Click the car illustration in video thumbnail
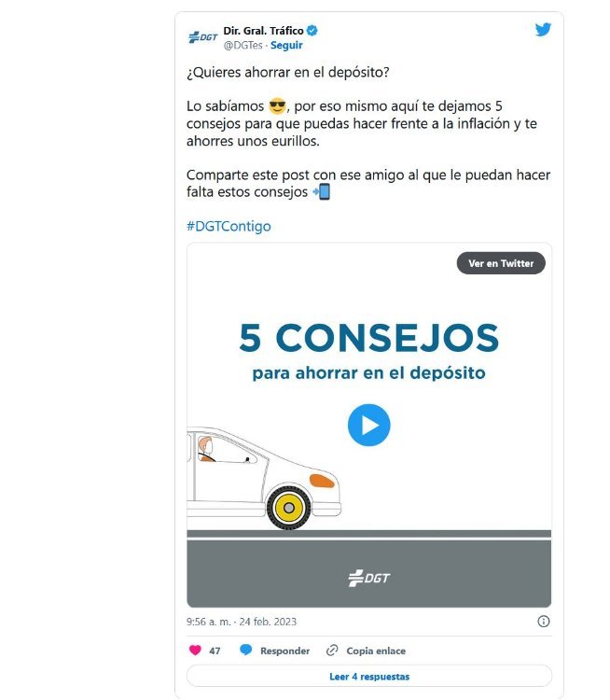The width and height of the screenshot is (610, 700). point(264,478)
